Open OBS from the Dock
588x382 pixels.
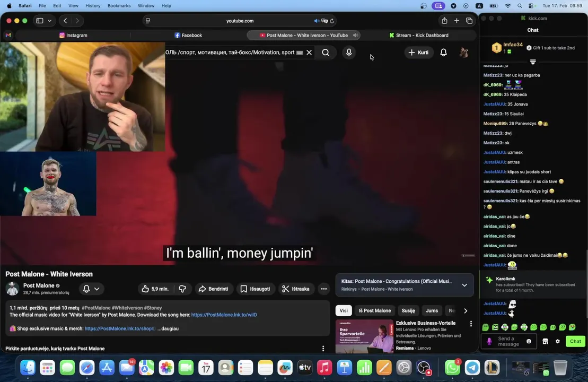[x=424, y=368]
